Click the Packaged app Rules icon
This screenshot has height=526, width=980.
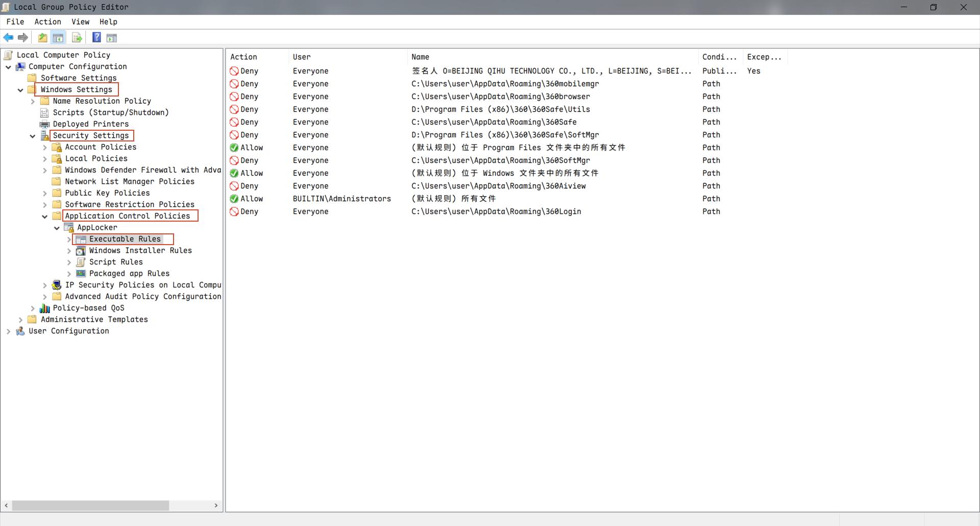81,274
